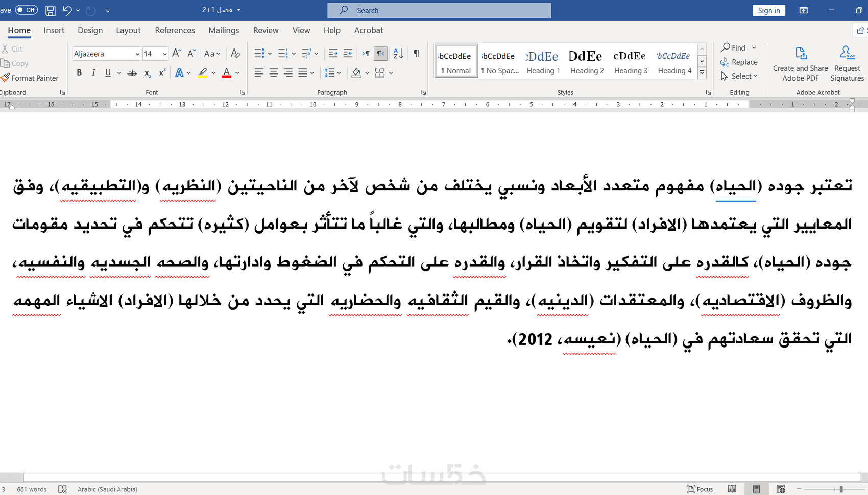Screen dimensions: 868x495
Task: Expand the Styles gallery More button
Action: coord(702,73)
